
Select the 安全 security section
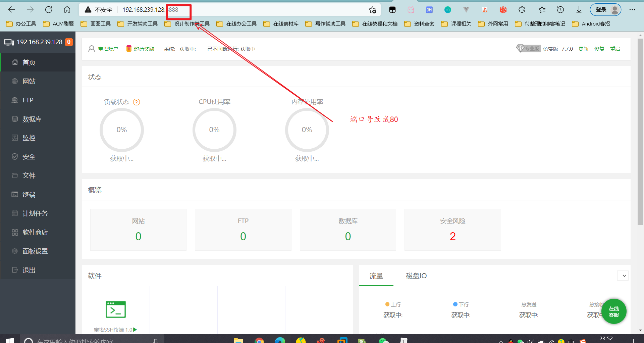[29, 156]
